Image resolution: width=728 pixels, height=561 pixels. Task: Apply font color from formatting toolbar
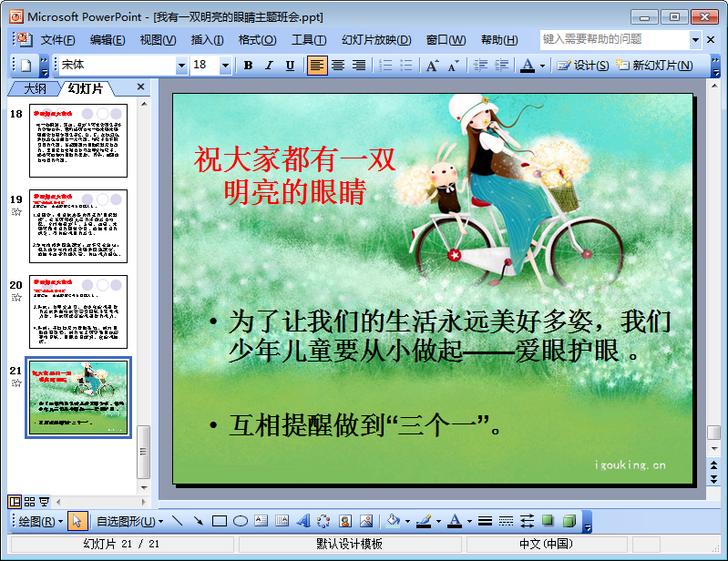[527, 66]
